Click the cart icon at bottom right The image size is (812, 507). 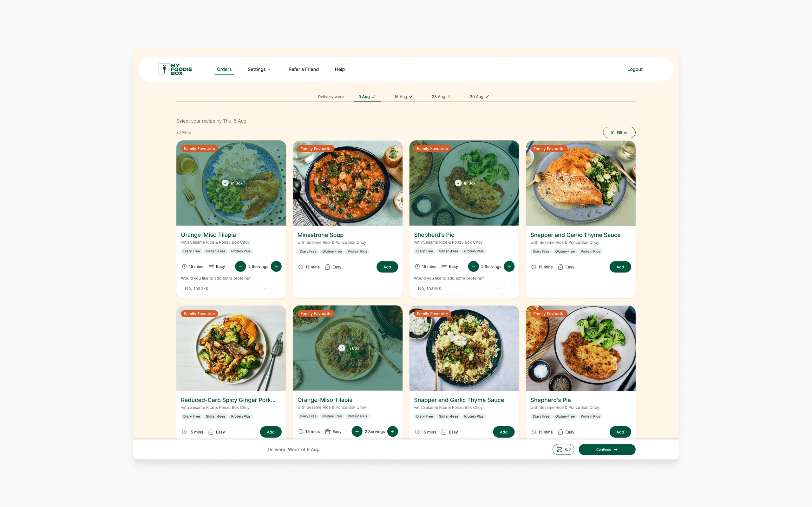[558, 449]
